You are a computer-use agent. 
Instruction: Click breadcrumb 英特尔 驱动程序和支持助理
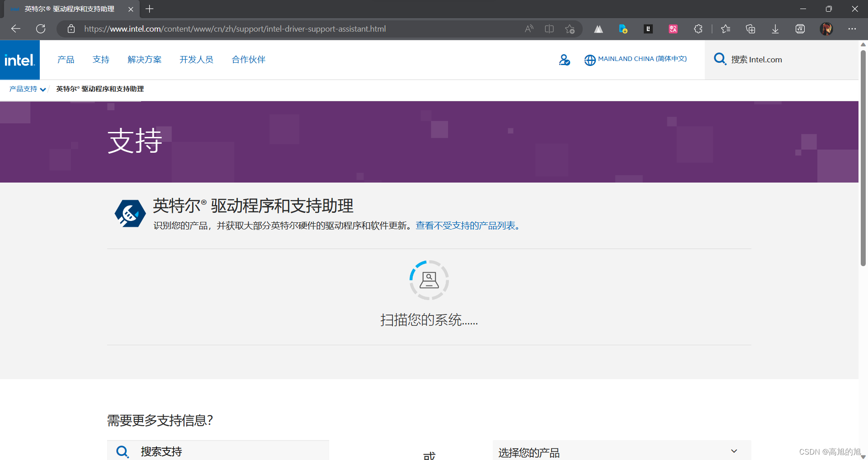tap(100, 89)
